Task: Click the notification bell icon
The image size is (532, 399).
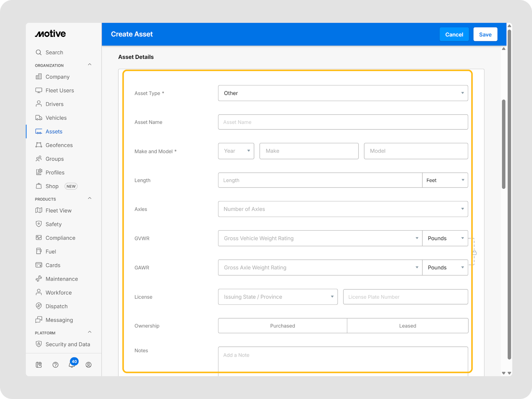Action: pos(71,365)
